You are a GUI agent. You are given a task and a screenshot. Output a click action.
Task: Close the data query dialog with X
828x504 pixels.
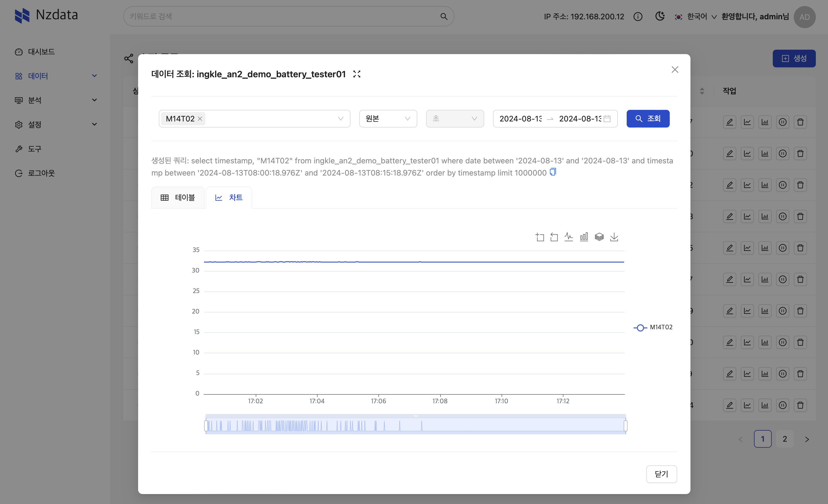(675, 70)
